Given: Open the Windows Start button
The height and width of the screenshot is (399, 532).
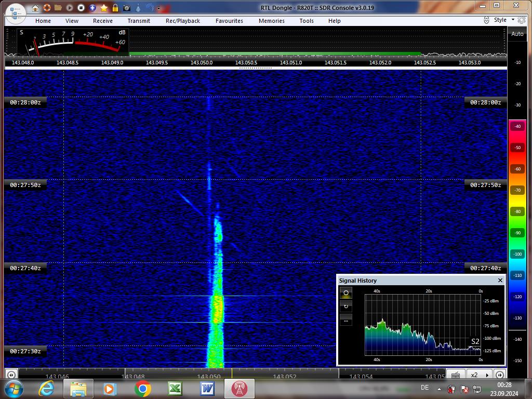Looking at the screenshot, I should pyautogui.click(x=13, y=389).
